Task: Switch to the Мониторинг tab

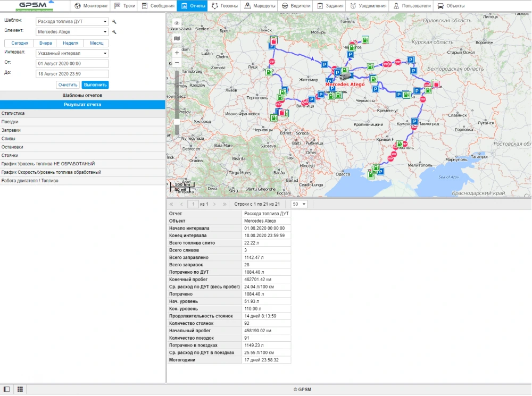Action: coord(90,6)
